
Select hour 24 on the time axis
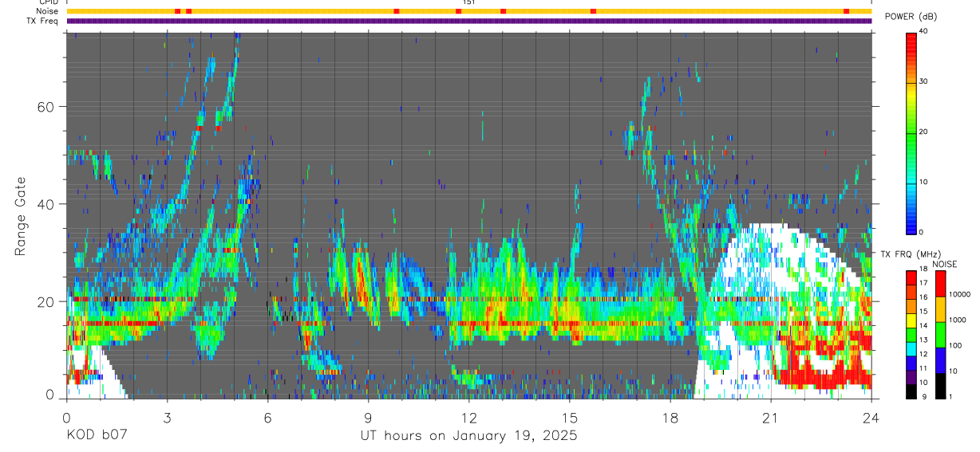point(871,418)
